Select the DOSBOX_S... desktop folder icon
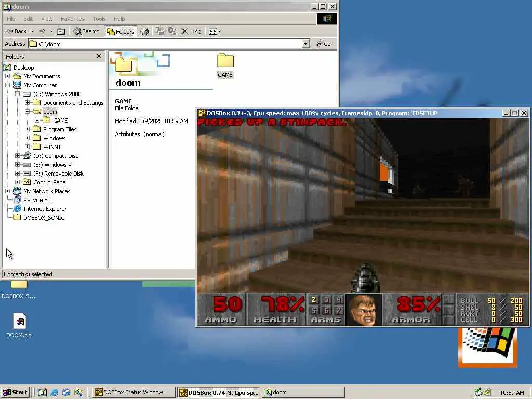The height and width of the screenshot is (399, 532). [x=19, y=290]
